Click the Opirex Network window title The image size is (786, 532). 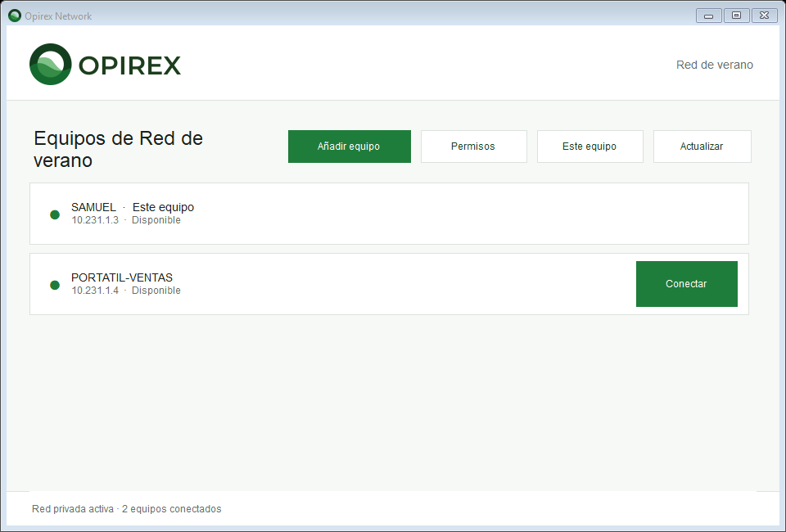click(58, 16)
